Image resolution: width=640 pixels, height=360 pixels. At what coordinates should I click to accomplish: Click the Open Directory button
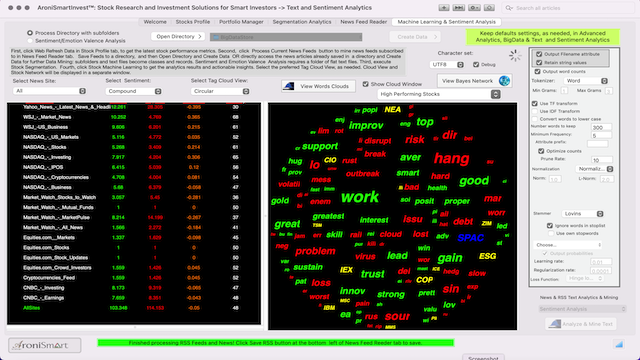[x=178, y=36]
